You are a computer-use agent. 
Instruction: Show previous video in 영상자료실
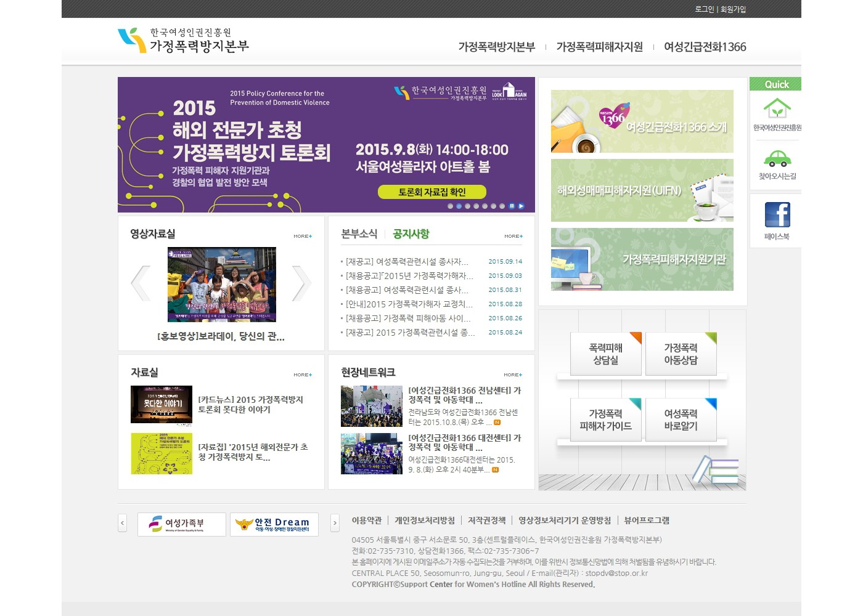(x=141, y=283)
